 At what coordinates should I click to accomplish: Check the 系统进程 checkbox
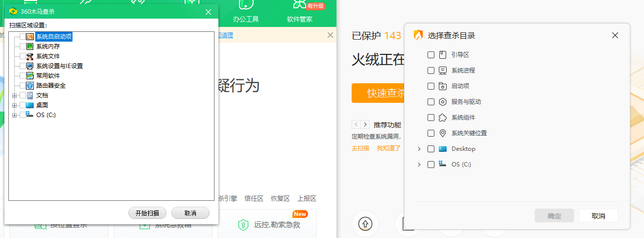click(431, 71)
